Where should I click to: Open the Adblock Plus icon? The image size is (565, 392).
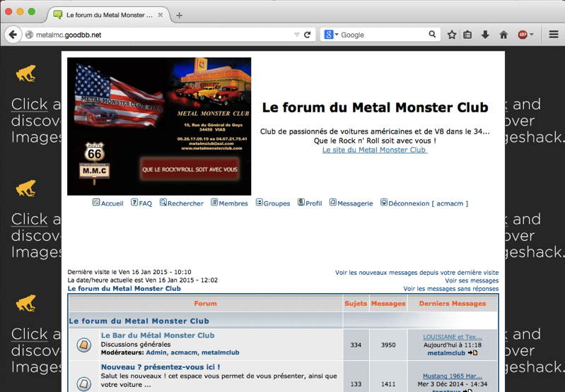523,35
